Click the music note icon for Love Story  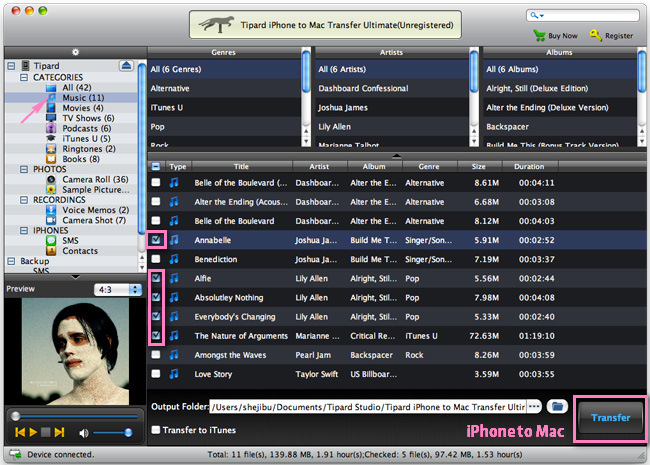click(x=174, y=374)
